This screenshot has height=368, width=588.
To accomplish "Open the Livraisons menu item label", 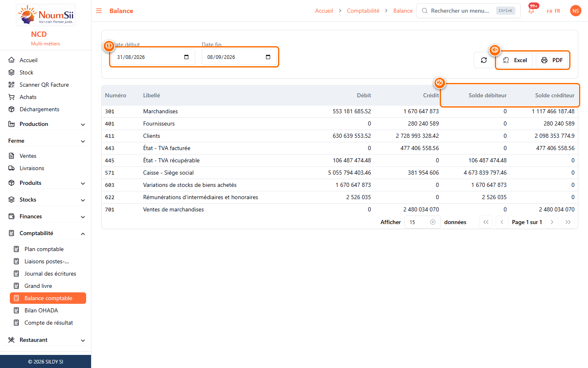I will click(x=32, y=168).
